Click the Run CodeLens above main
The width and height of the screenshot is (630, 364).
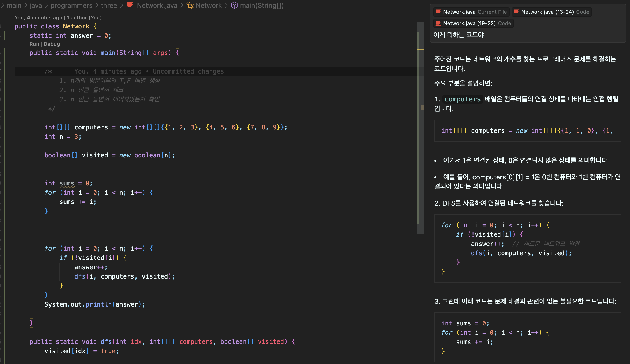(x=34, y=44)
